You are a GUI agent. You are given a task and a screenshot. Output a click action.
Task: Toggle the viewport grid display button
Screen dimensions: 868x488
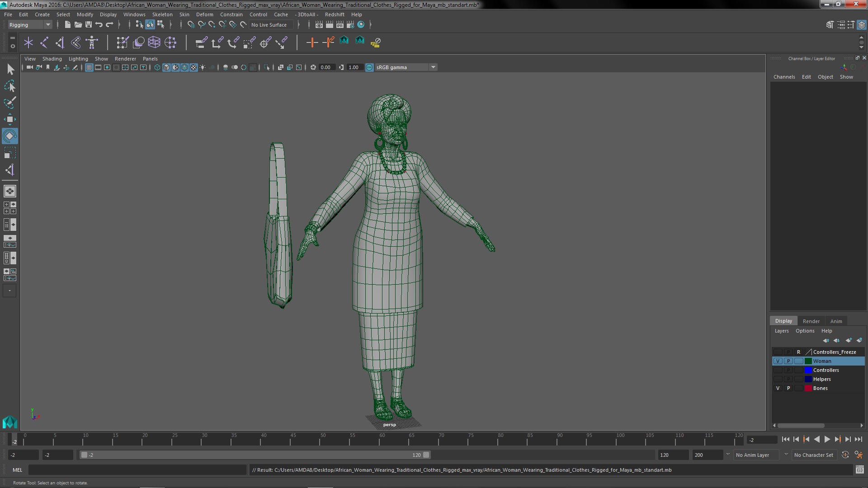pos(89,67)
